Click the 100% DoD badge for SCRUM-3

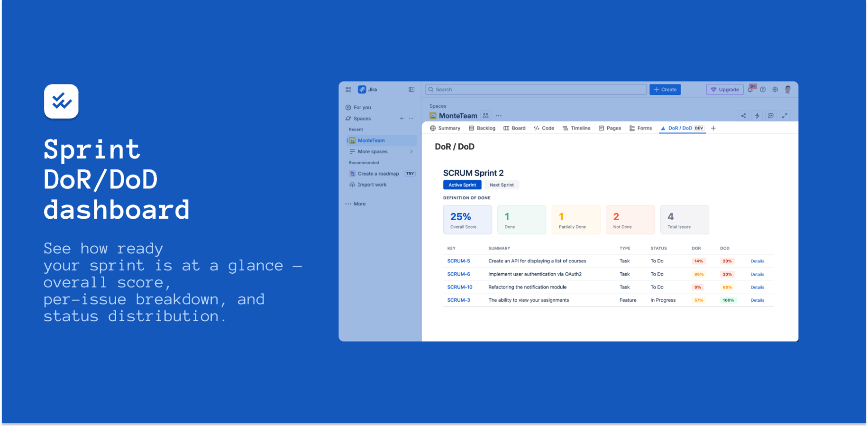[728, 300]
